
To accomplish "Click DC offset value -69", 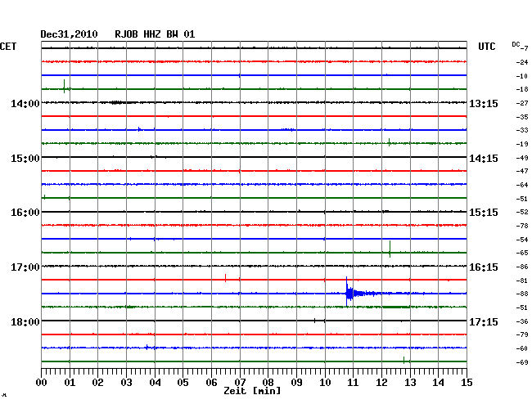I will tap(522, 362).
